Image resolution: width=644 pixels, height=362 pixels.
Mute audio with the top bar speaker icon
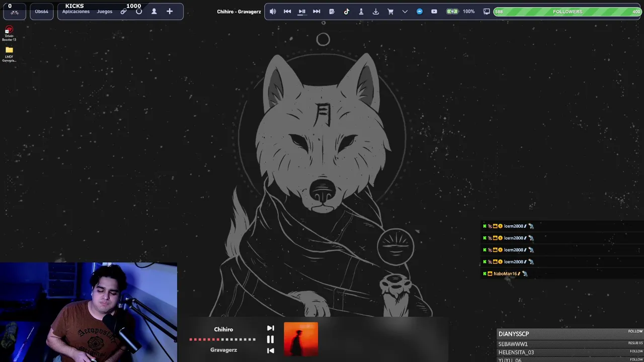click(x=273, y=12)
